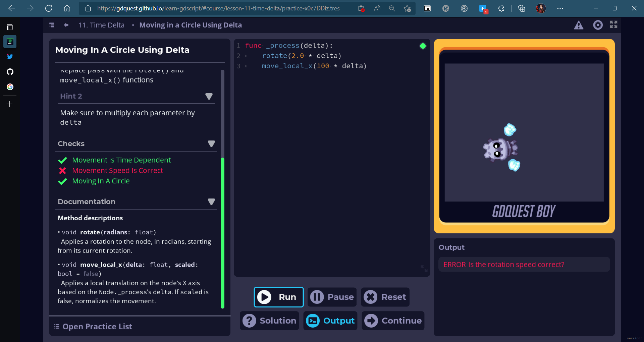644x342 pixels.
Task: Open app settings with the gear icon
Action: [598, 25]
